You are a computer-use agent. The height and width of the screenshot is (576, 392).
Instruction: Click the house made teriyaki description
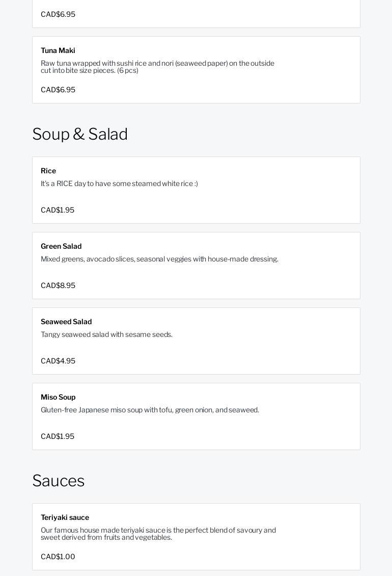(x=158, y=534)
